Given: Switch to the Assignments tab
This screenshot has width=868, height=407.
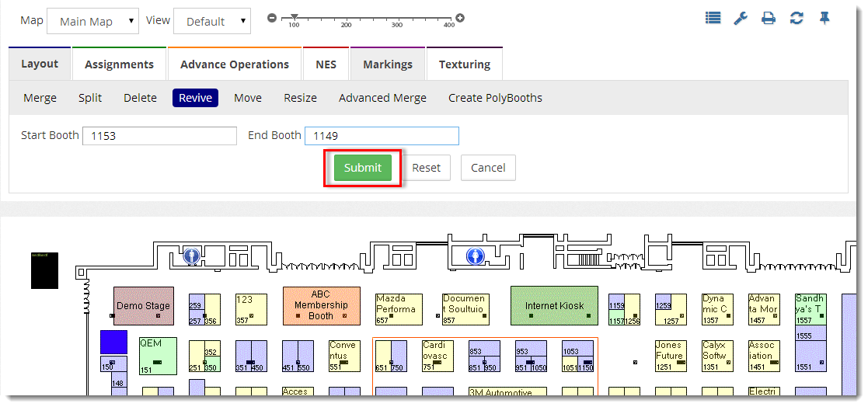Looking at the screenshot, I should (119, 64).
